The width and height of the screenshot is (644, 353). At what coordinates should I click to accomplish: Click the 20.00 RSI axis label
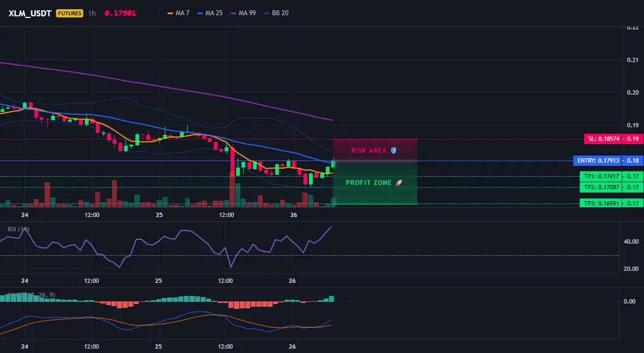[631, 269]
